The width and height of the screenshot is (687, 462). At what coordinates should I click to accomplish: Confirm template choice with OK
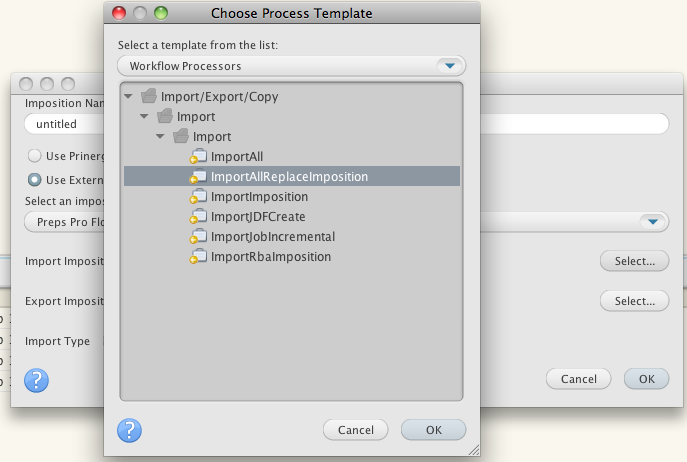433,430
